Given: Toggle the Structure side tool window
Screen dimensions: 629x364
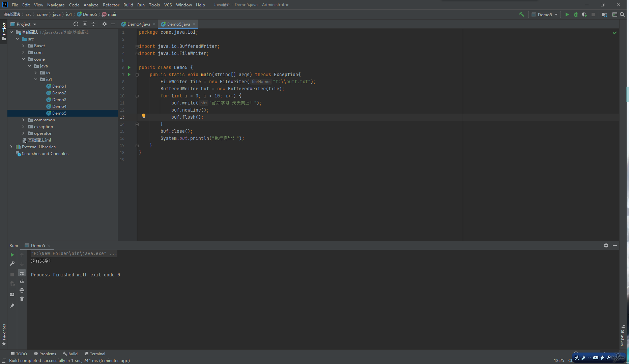Looking at the screenshot, I should pos(623,336).
